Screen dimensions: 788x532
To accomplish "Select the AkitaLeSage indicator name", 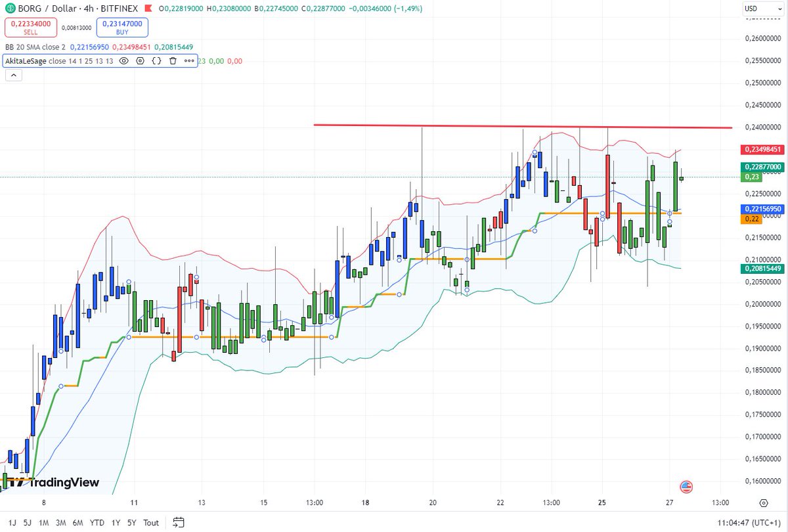I will click(x=26, y=61).
